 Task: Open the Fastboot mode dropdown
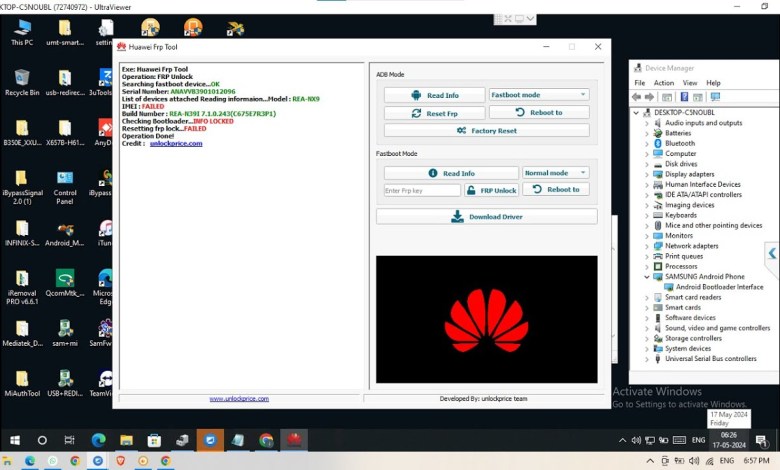538,95
